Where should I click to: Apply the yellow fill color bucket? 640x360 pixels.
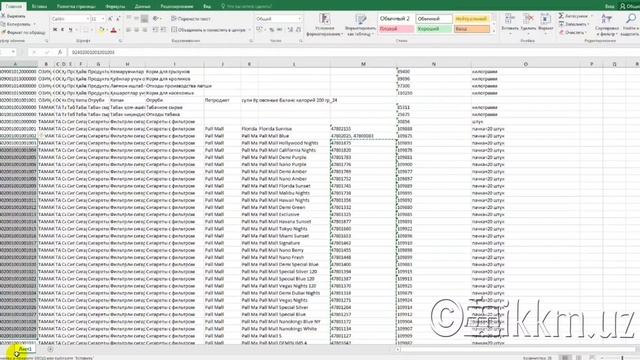point(101,30)
